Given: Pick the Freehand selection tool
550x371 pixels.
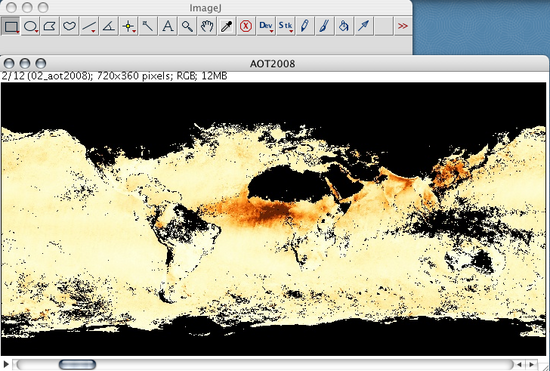Looking at the screenshot, I should (x=69, y=26).
